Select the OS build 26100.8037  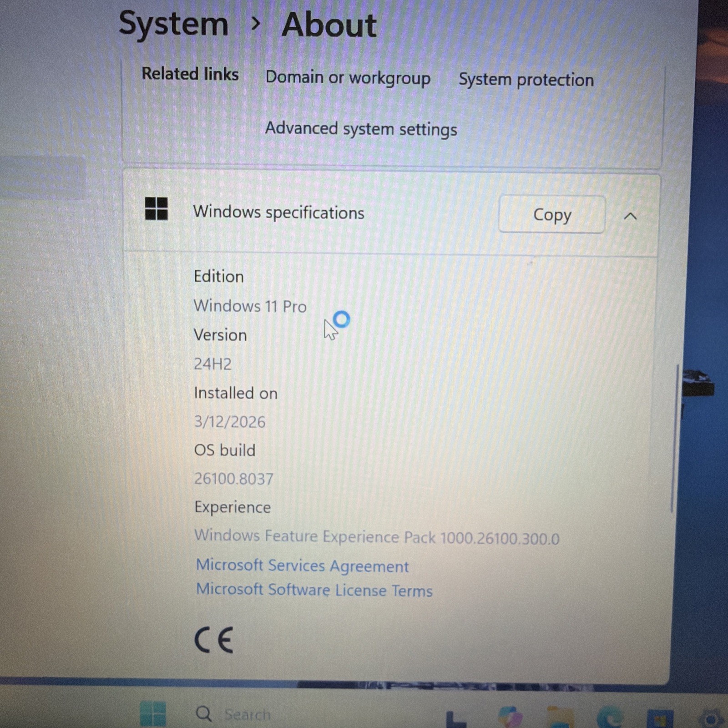[x=233, y=479]
